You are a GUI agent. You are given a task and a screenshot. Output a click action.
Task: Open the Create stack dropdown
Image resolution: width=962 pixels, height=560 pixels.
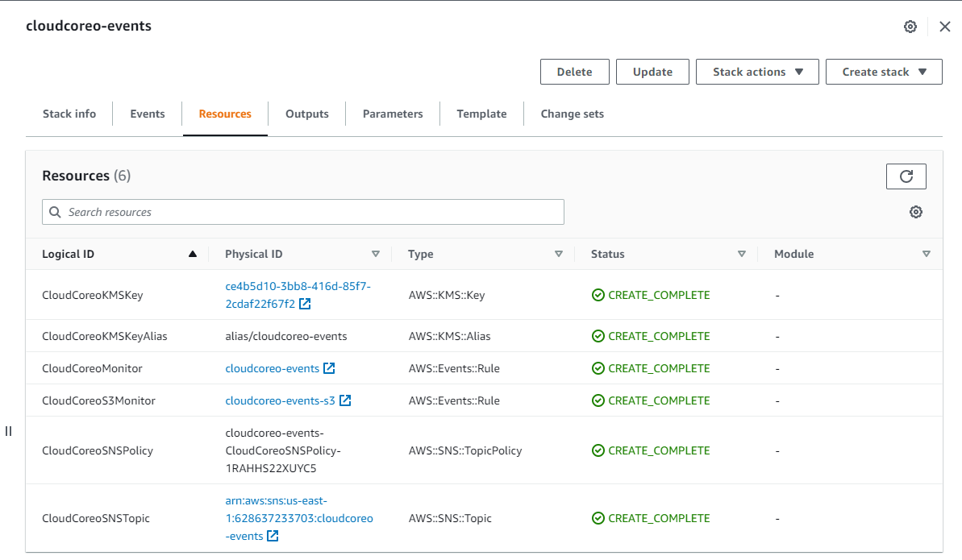point(884,71)
